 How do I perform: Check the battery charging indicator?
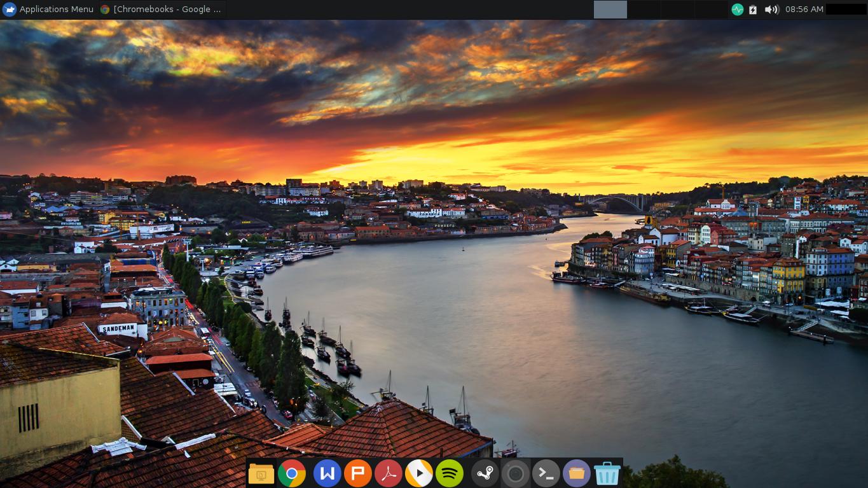(x=754, y=9)
